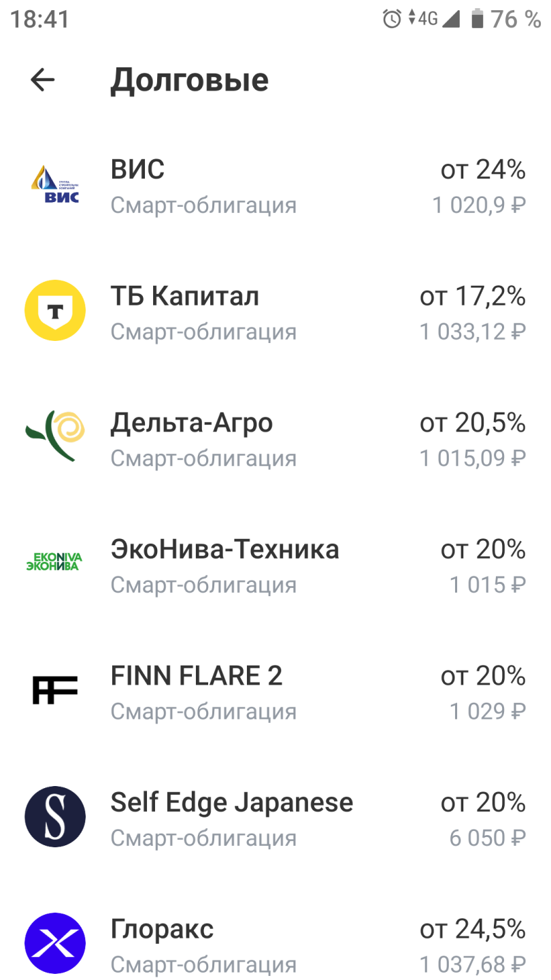551x980 pixels.
Task: Tap the yellow ТБ Капитал shield logo
Action: tap(55, 311)
